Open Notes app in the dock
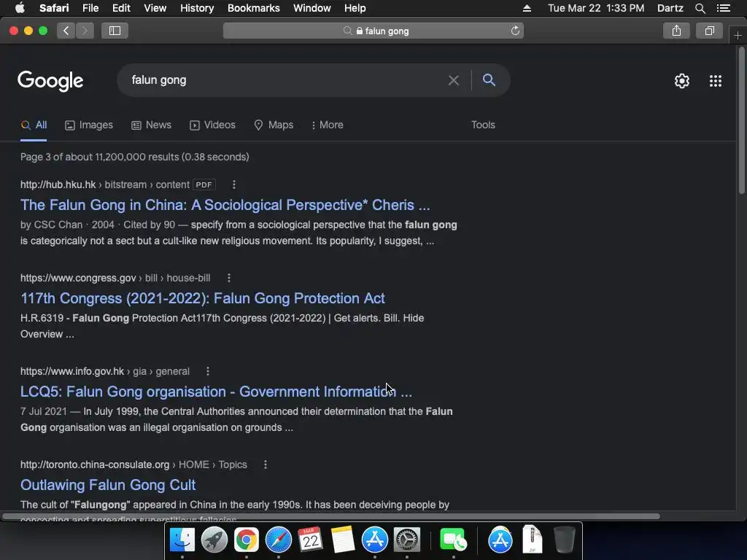The width and height of the screenshot is (747, 560). pos(343,540)
